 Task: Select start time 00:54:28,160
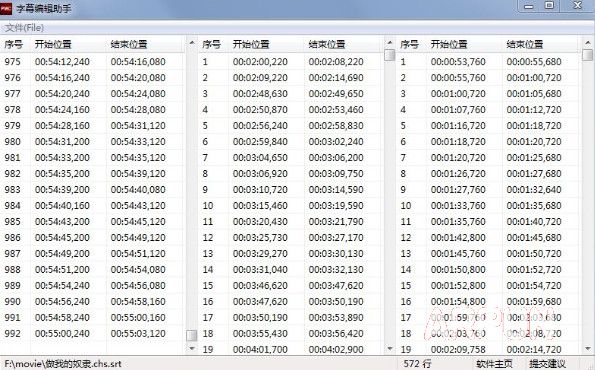pos(62,125)
